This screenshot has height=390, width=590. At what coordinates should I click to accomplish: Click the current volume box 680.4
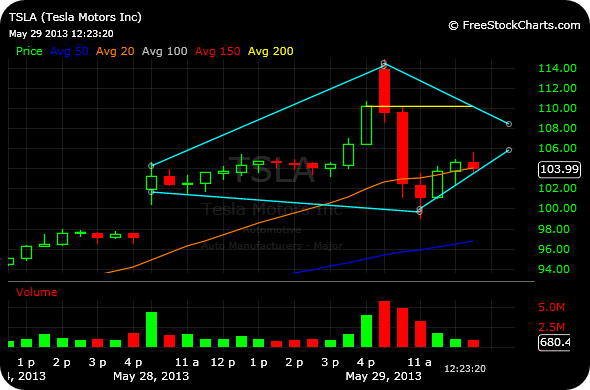pyautogui.click(x=554, y=342)
